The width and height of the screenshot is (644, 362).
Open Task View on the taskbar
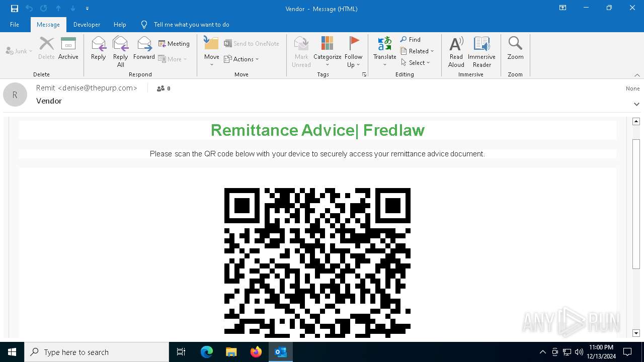click(x=181, y=352)
